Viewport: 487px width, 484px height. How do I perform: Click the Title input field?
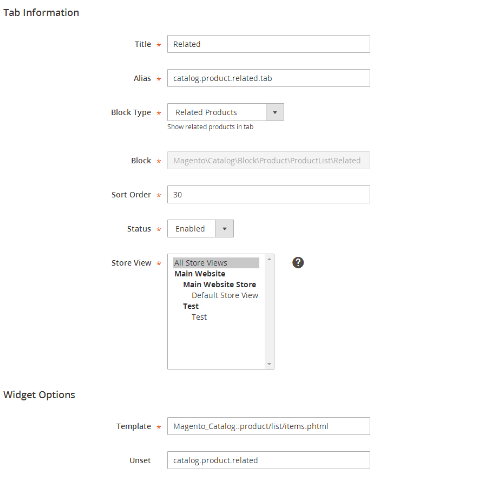click(268, 44)
